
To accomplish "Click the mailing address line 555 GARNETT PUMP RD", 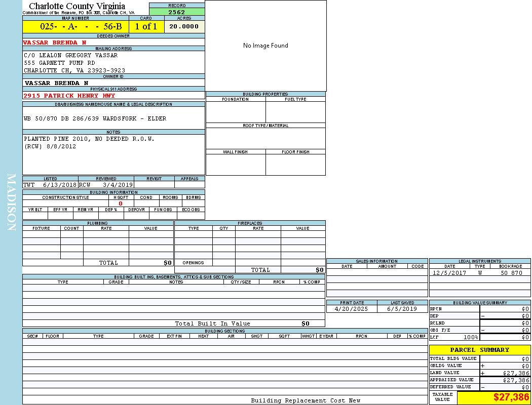I will pos(59,63).
